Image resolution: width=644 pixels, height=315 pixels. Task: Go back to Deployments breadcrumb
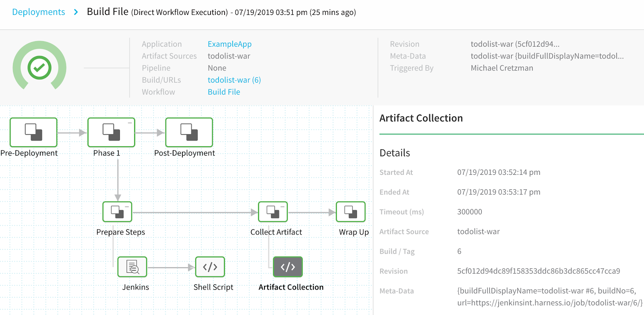point(39,12)
